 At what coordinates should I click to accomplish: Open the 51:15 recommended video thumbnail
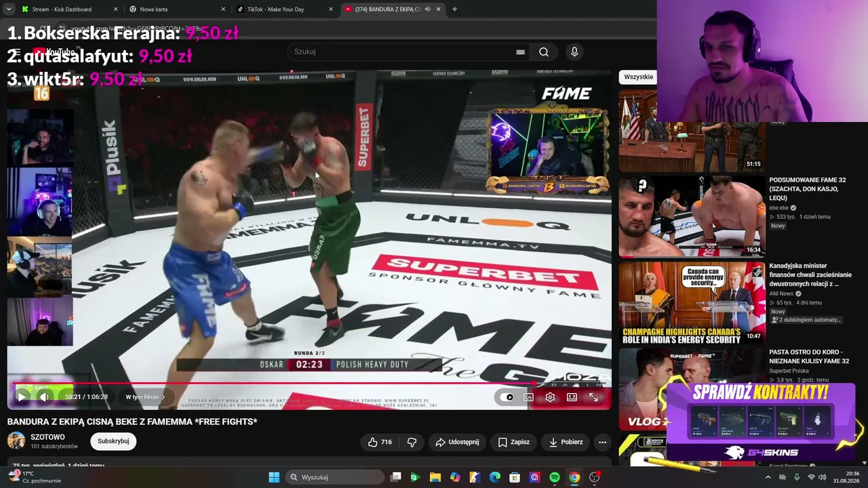pos(692,131)
